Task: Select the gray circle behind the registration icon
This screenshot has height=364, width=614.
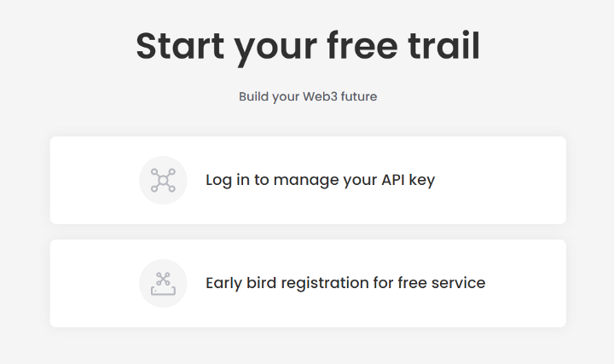Action: point(163,283)
